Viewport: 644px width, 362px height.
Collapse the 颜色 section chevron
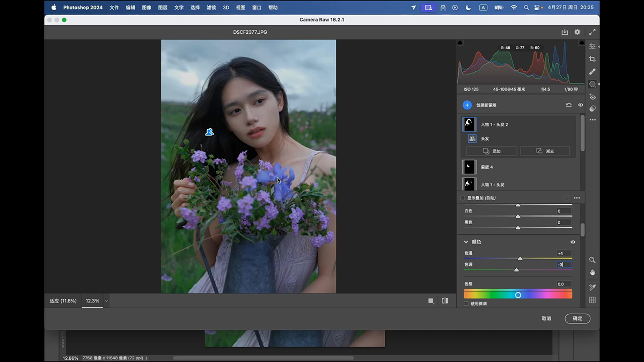click(x=466, y=242)
